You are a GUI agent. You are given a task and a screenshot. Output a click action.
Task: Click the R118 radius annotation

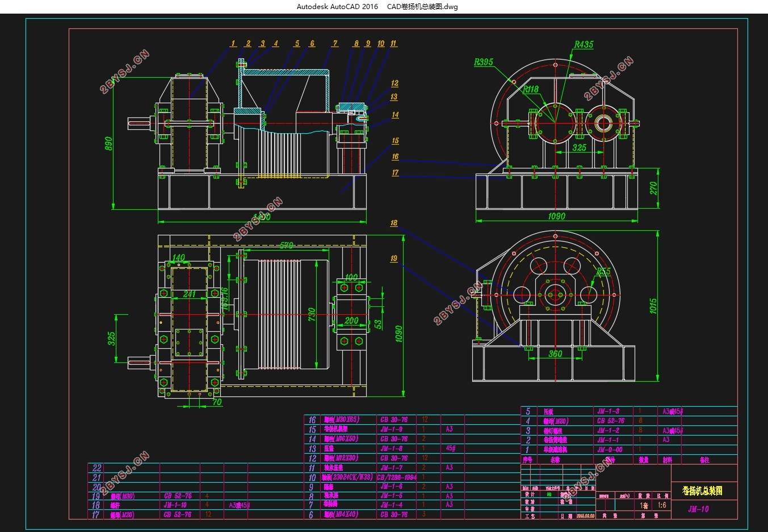coord(530,89)
